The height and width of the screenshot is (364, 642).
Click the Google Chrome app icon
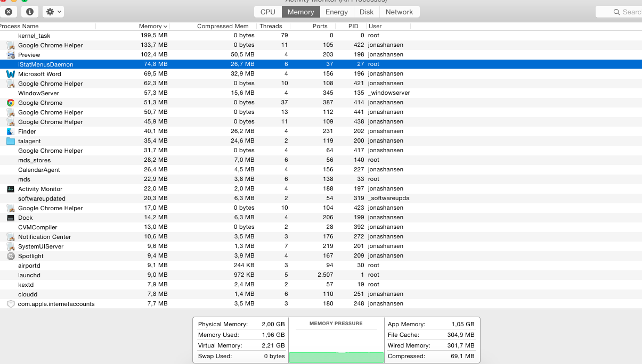[x=11, y=103]
